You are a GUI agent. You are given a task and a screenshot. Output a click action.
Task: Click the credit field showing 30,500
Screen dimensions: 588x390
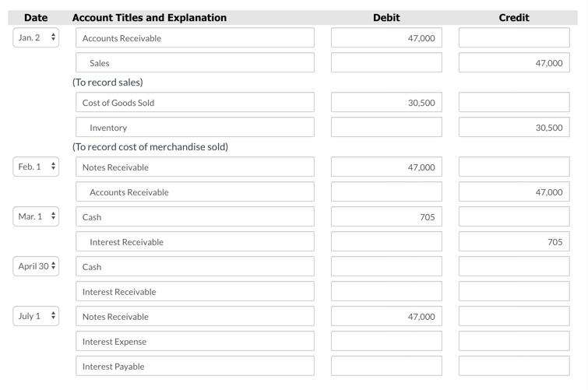coord(514,127)
